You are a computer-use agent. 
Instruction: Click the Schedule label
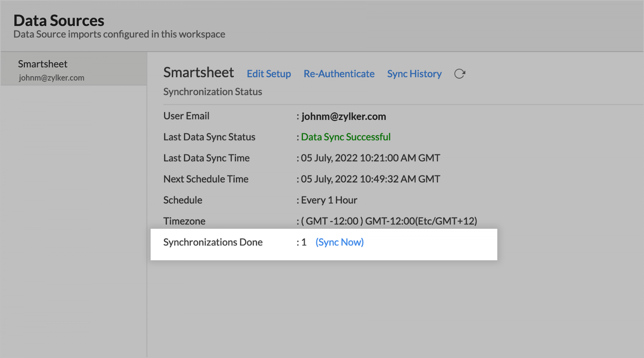183,200
